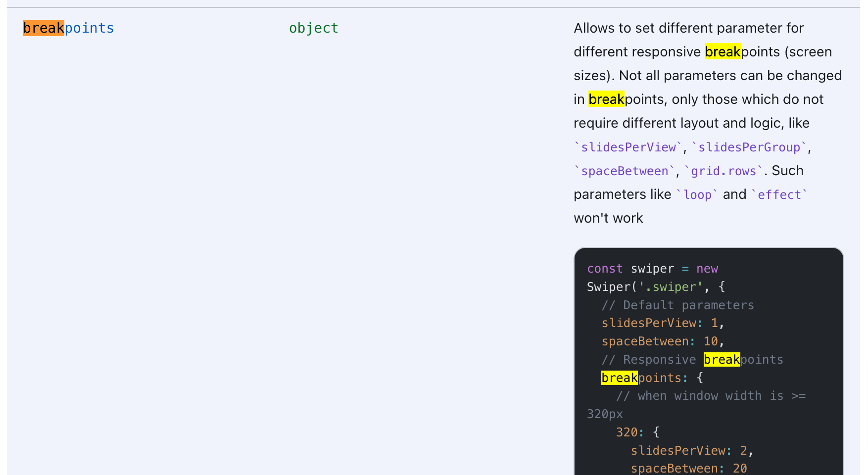
Task: Click the spaceBetween: 20 code line
Action: pos(688,468)
